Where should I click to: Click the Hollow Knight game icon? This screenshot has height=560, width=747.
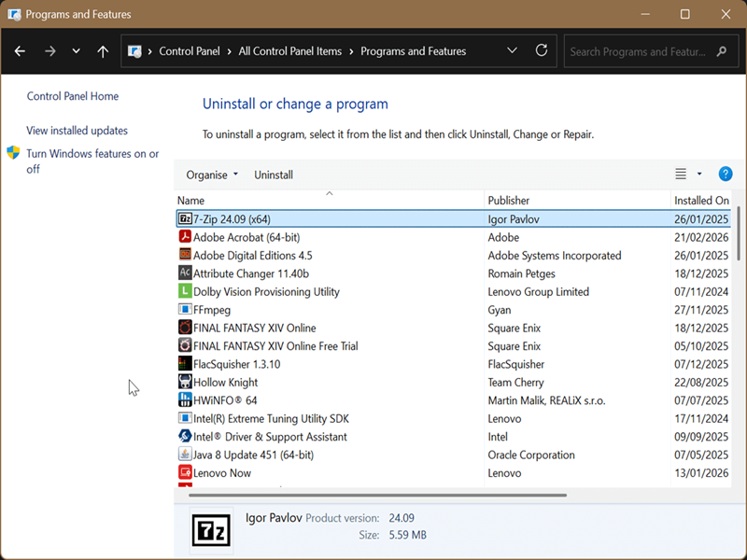(x=185, y=382)
